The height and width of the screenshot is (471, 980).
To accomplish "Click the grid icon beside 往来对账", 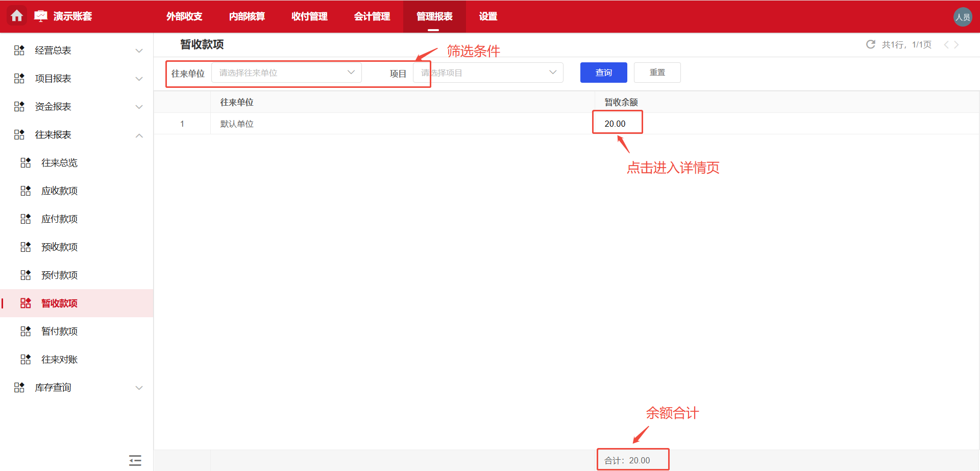I will 25,359.
